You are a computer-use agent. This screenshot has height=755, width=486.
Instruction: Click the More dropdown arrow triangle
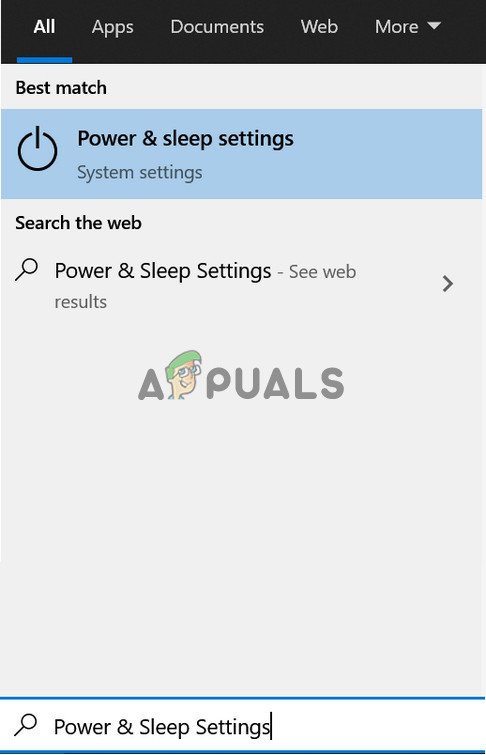click(434, 26)
